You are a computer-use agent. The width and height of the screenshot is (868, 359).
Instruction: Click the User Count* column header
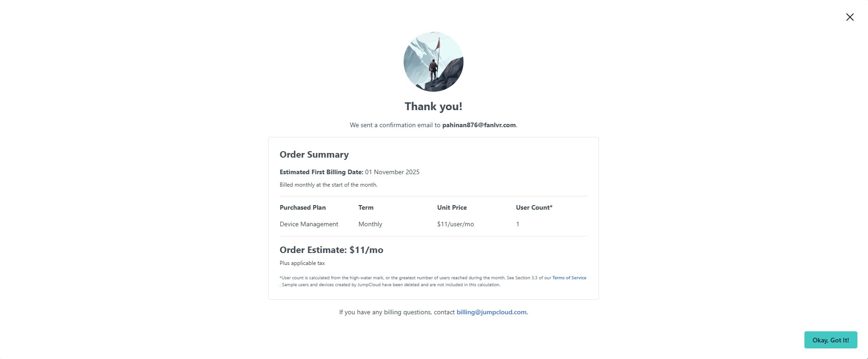click(534, 207)
